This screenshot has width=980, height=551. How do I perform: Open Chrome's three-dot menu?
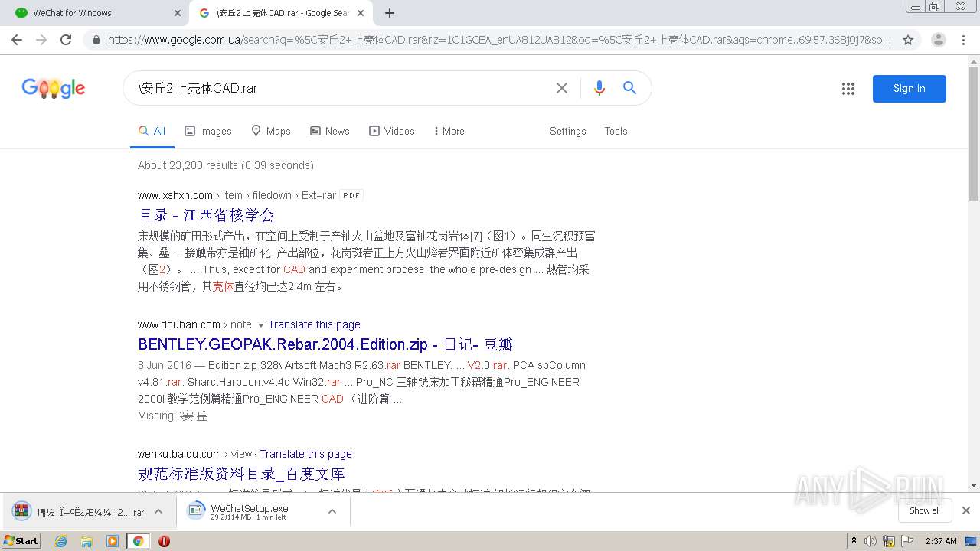[963, 40]
